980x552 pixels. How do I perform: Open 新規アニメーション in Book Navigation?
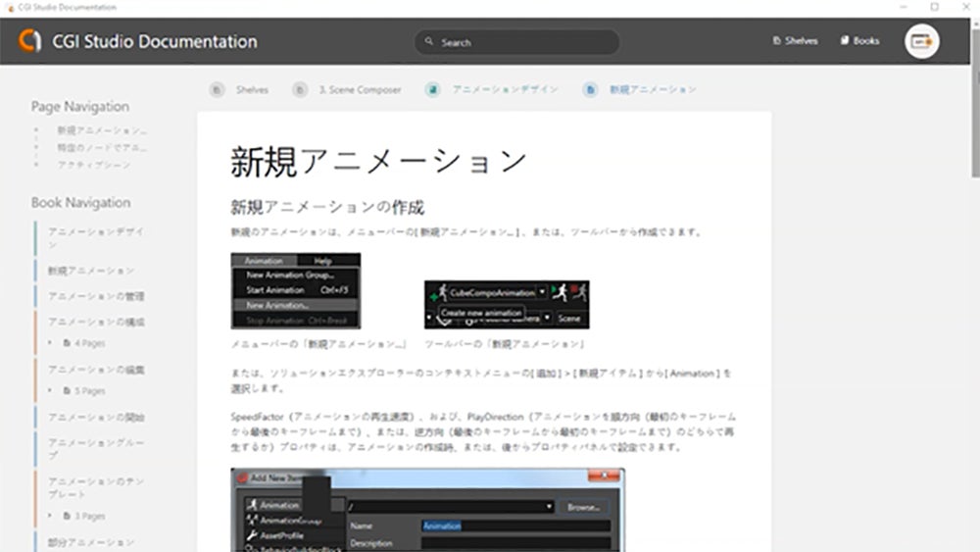click(91, 271)
